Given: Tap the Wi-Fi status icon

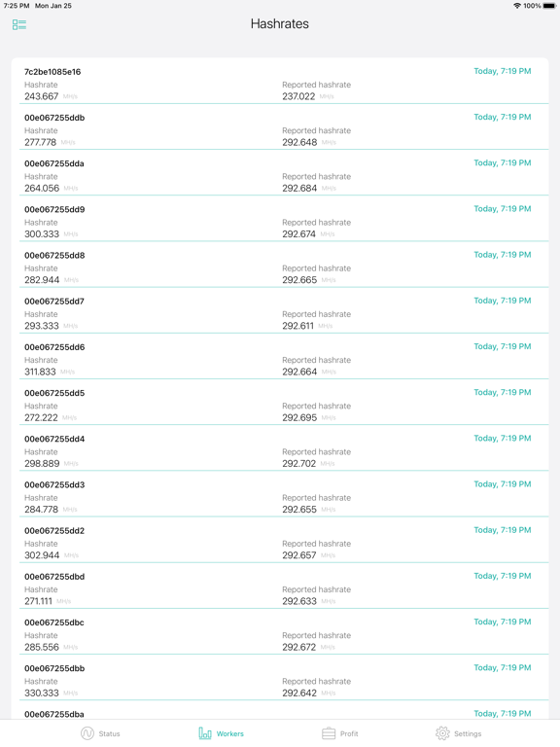Looking at the screenshot, I should [x=517, y=6].
